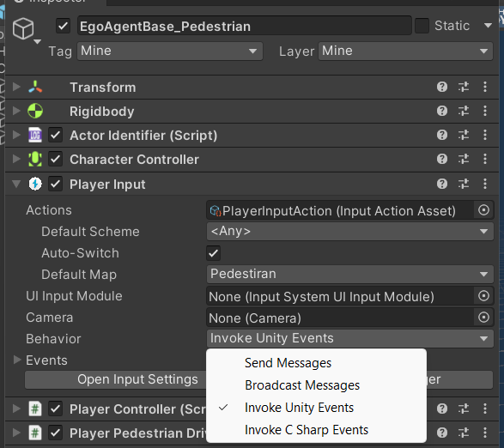The image size is (504, 448).
Task: Edit the EgoAgentBase_Pedestrian name field
Action: [x=245, y=26]
